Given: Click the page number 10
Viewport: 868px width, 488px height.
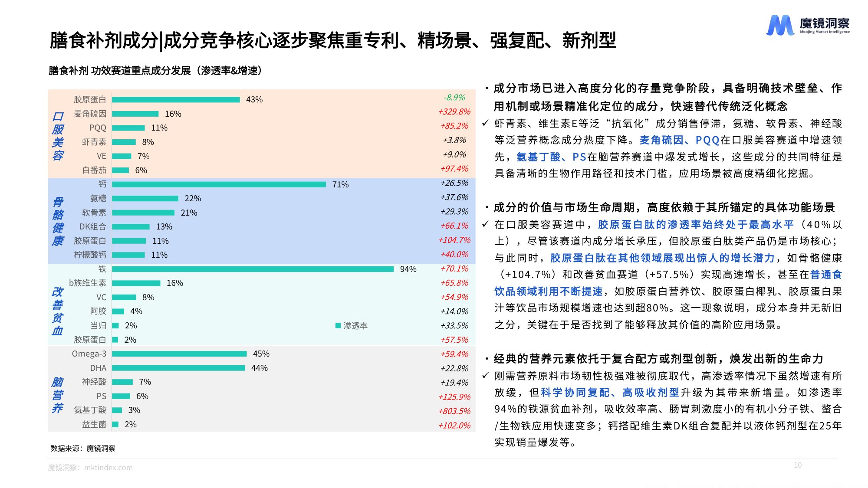Looking at the screenshot, I should 798,465.
